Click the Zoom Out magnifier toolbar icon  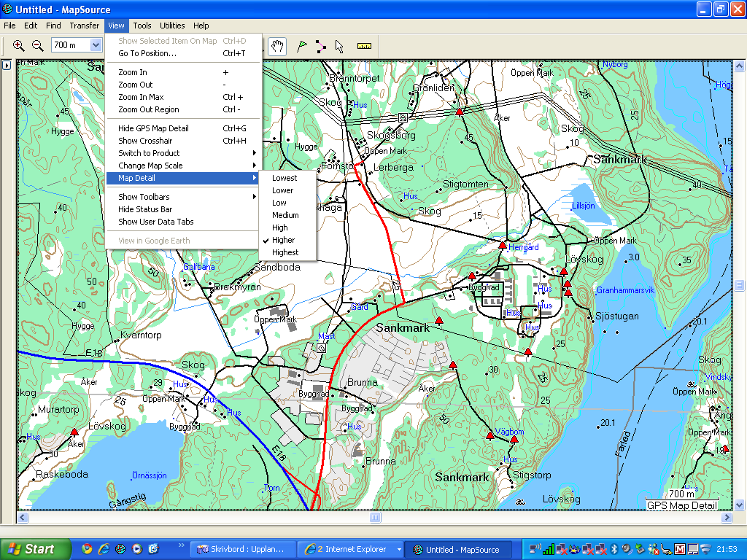pyautogui.click(x=37, y=45)
